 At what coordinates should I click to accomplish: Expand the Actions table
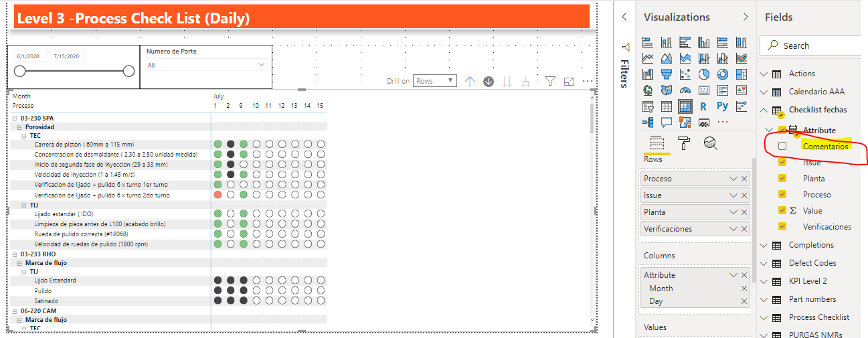tap(764, 74)
